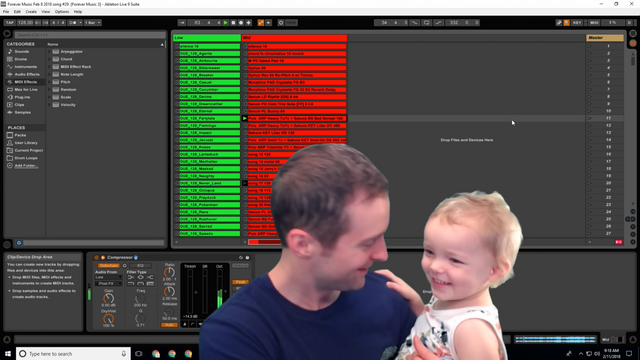This screenshot has height=360, width=640.
Task: Toggle Compressor sidechain EQ button
Action: [140, 266]
